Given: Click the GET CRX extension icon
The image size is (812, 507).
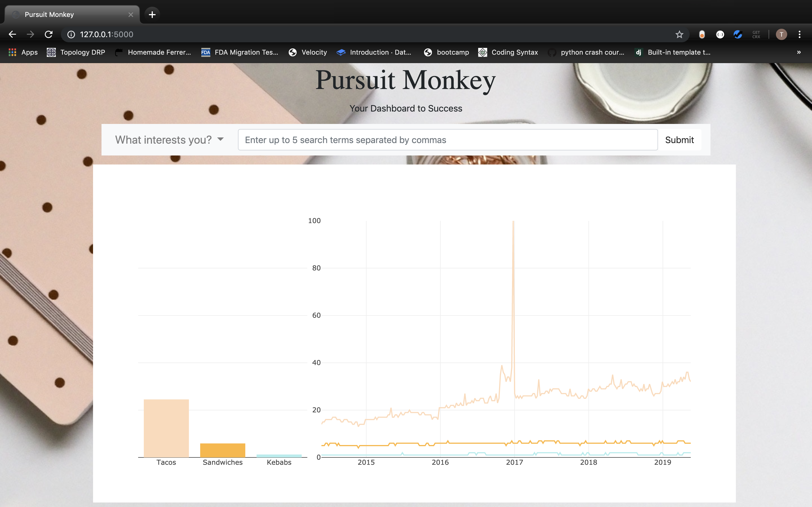Looking at the screenshot, I should [756, 34].
